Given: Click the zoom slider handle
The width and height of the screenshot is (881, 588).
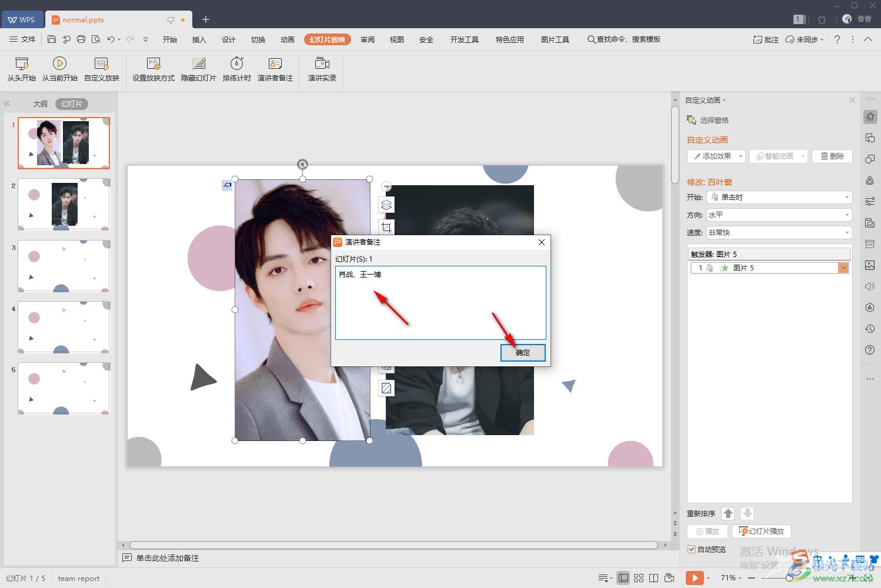Looking at the screenshot, I should (789, 578).
